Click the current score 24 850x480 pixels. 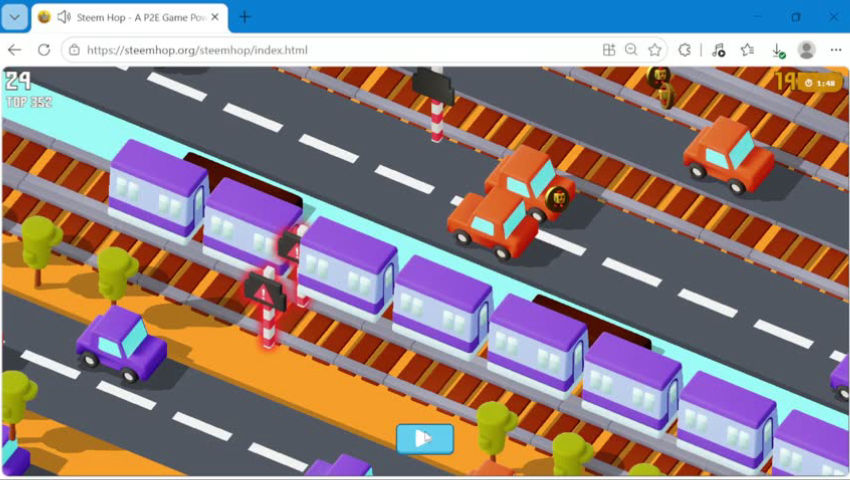[18, 81]
